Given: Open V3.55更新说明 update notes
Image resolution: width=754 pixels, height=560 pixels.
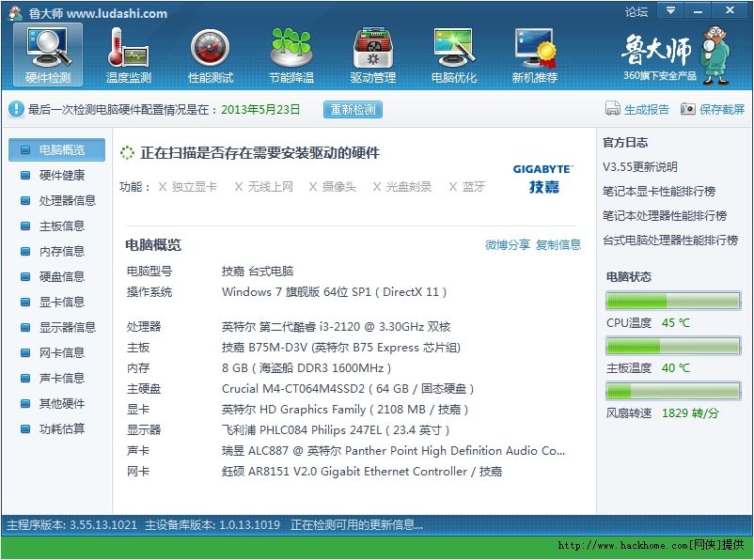Looking at the screenshot, I should pyautogui.click(x=640, y=167).
